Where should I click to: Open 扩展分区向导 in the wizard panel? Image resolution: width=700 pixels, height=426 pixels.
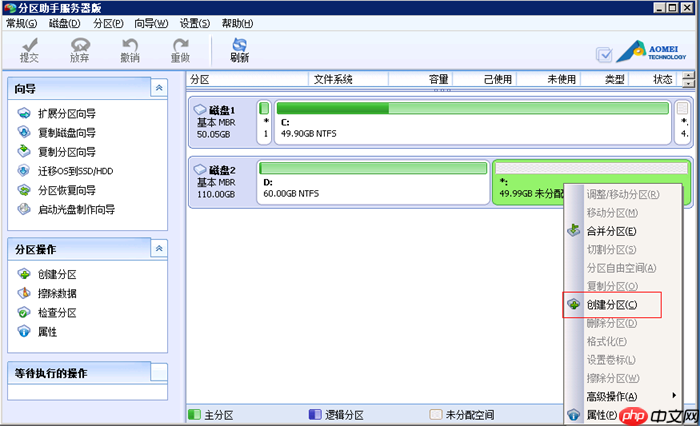(x=66, y=113)
